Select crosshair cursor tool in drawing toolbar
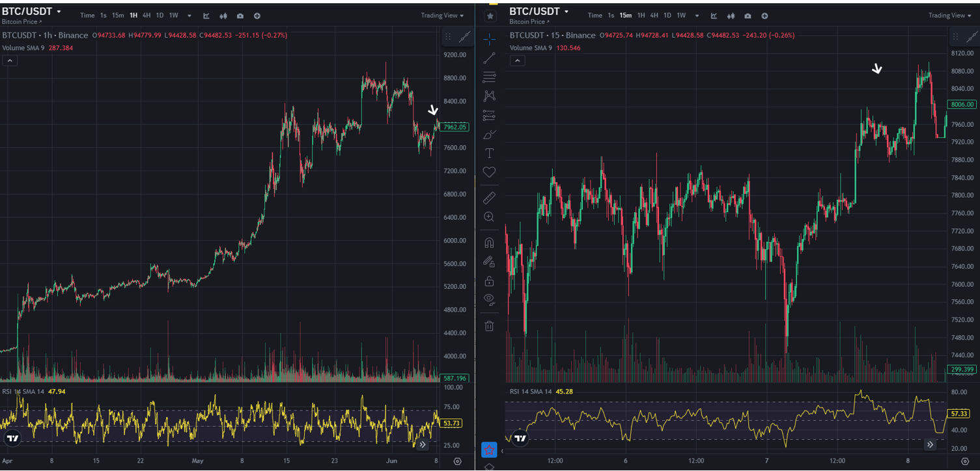Image resolution: width=980 pixels, height=471 pixels. (490, 39)
